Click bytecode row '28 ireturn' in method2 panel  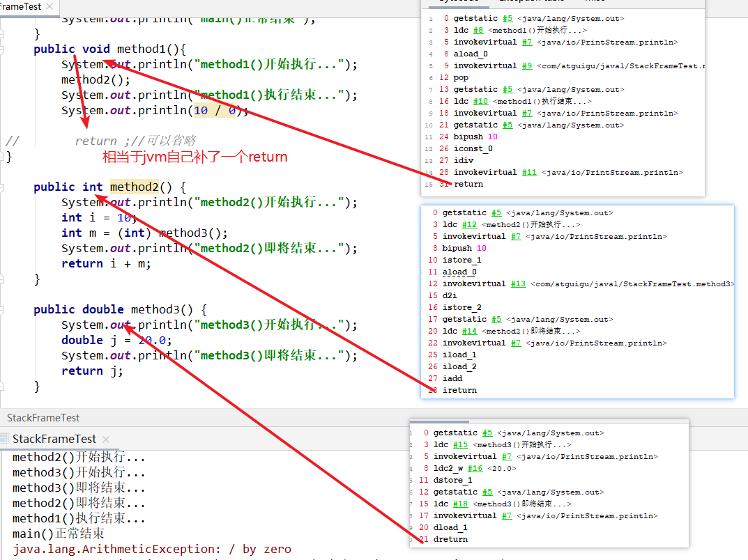pyautogui.click(x=452, y=390)
